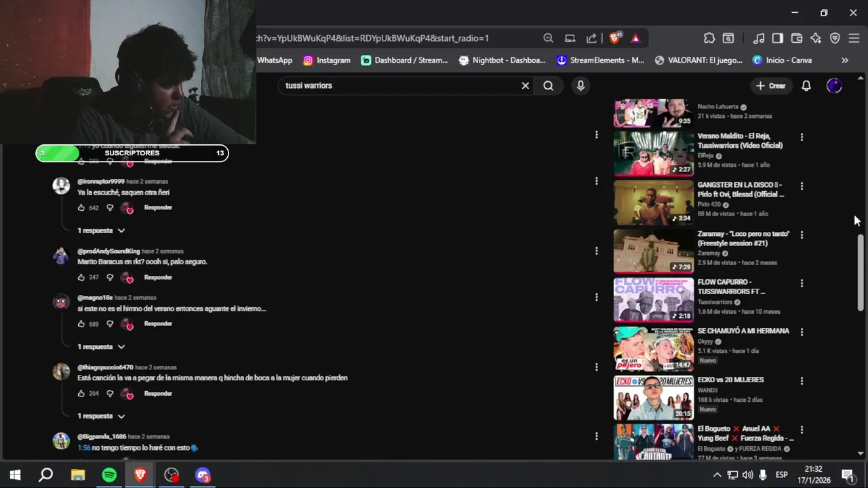Open the Verano Maldito video thumbnail
The image size is (868, 488).
[x=654, y=153]
